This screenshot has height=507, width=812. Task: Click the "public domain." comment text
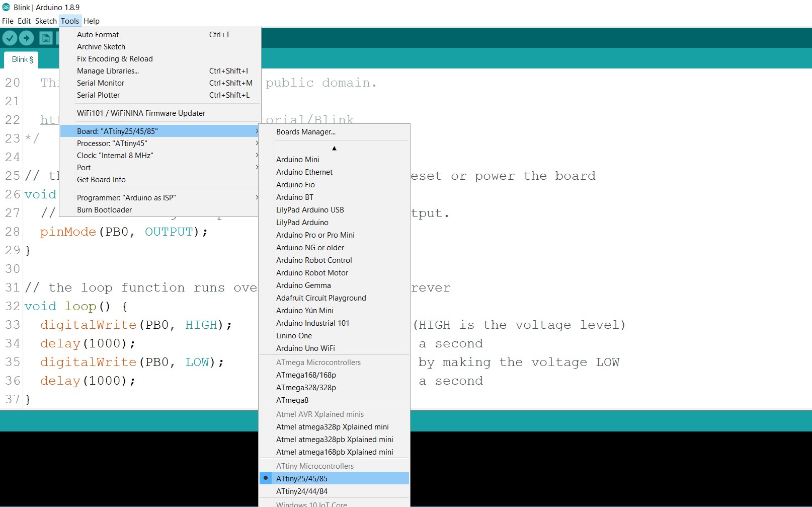pos(321,83)
